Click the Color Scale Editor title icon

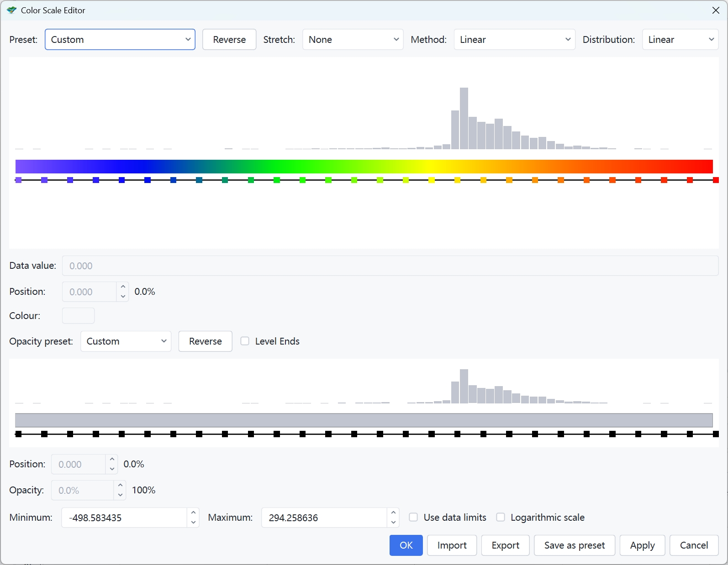11,10
